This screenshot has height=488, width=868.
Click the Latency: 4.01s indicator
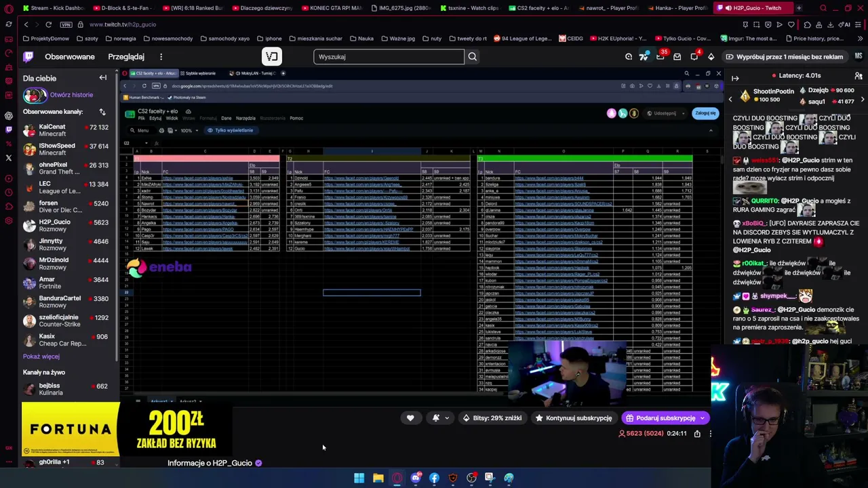coord(796,76)
